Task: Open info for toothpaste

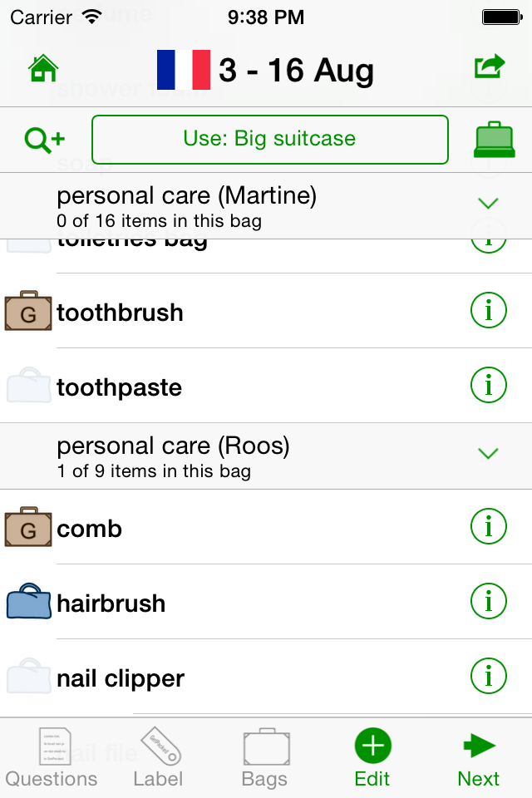Action: click(489, 386)
